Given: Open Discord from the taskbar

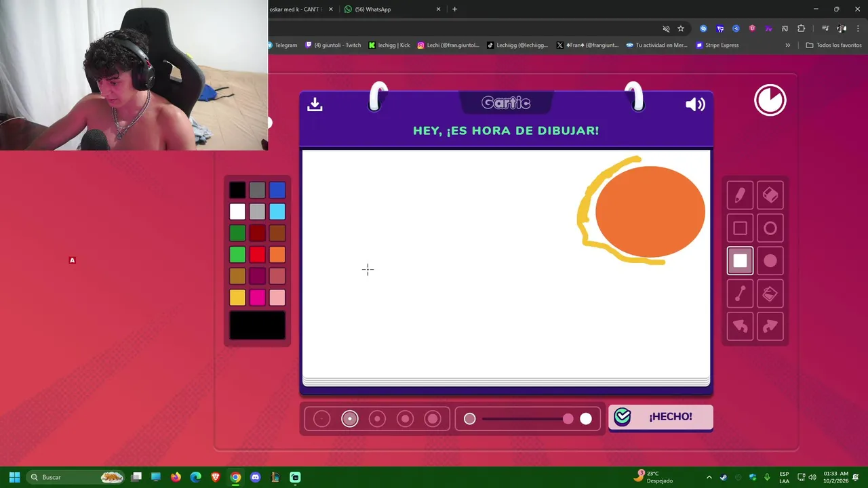Looking at the screenshot, I should point(255,477).
